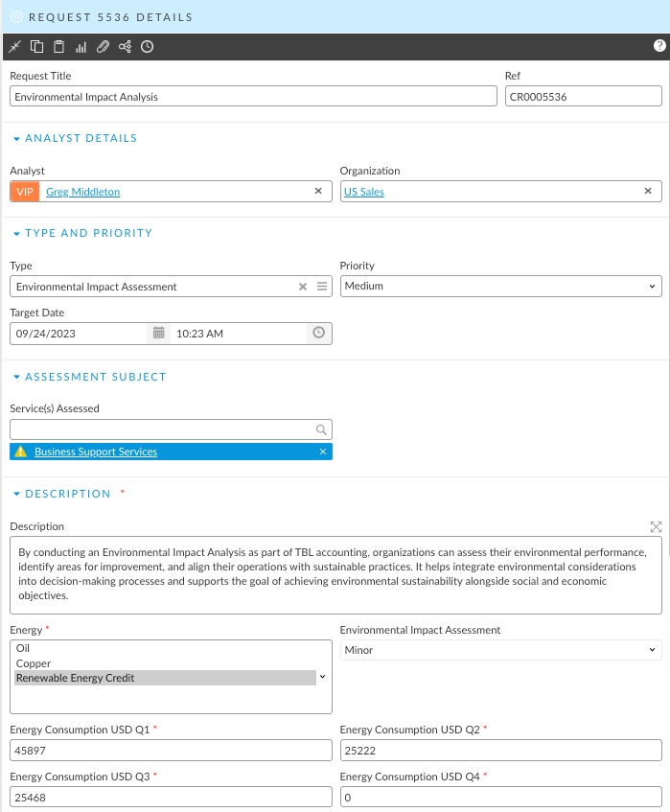Screen dimensions: 670x812
Task: Remove US Sales from Organization field
Action: point(649,192)
